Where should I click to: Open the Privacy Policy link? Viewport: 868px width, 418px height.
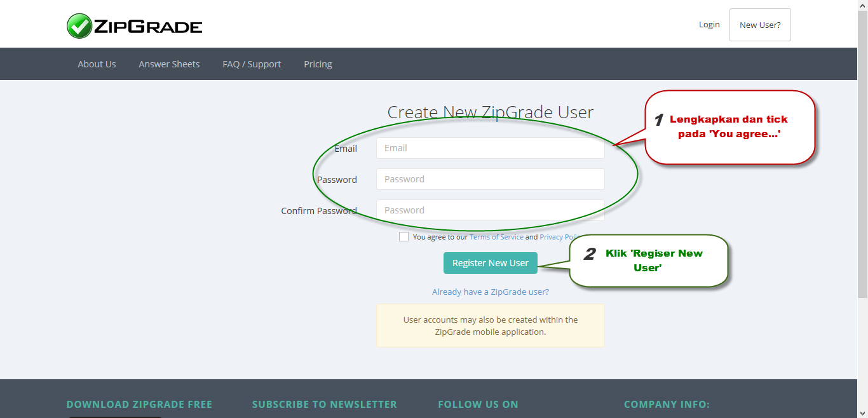click(560, 237)
